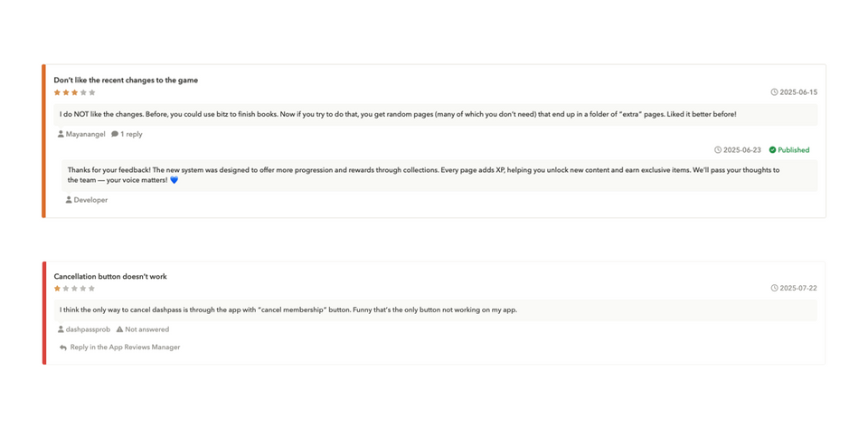Click the Published status label
This screenshot has height=429, width=868.
pos(793,149)
